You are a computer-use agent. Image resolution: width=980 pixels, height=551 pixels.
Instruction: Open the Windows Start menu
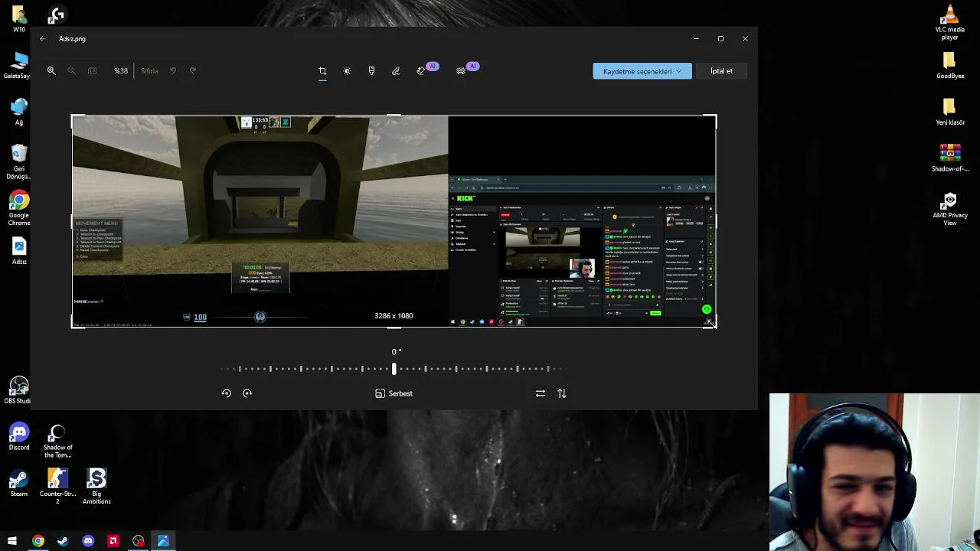[12, 541]
